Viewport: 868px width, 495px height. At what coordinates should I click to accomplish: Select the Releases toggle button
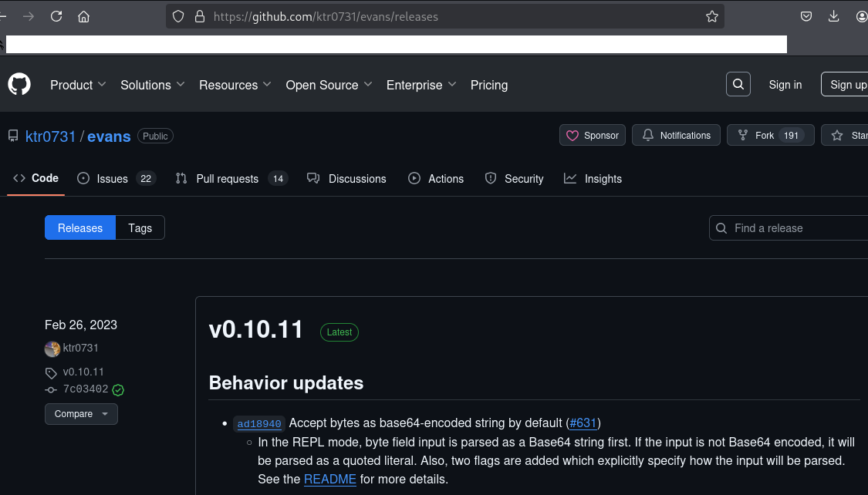coord(80,228)
